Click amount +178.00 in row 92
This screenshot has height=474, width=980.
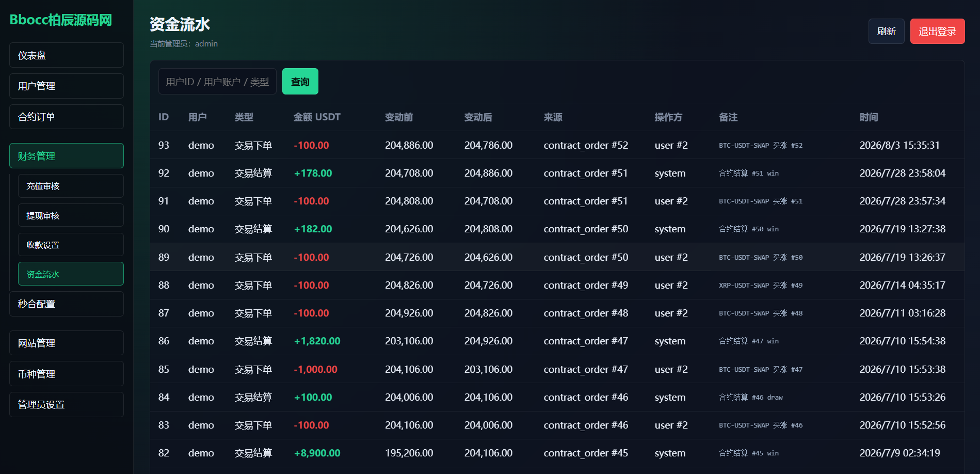click(313, 173)
